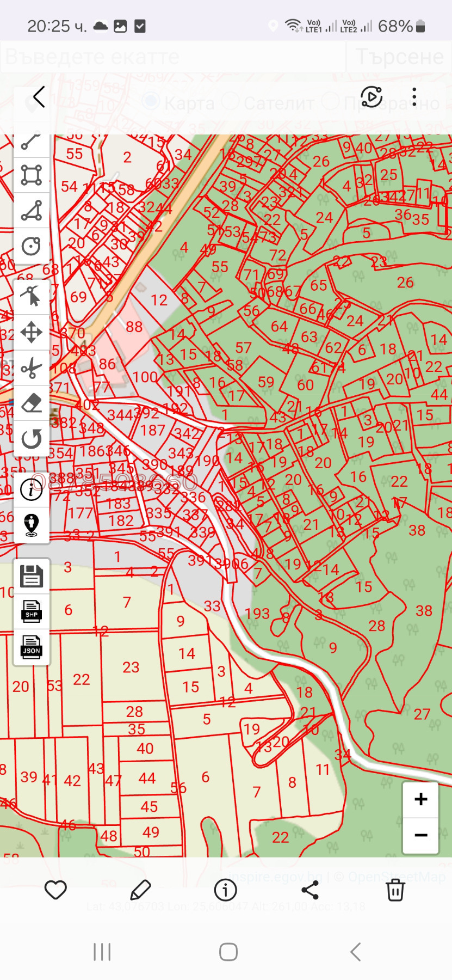The height and width of the screenshot is (980, 452).
Task: Tap the share icon in bottom bar
Action: click(310, 890)
